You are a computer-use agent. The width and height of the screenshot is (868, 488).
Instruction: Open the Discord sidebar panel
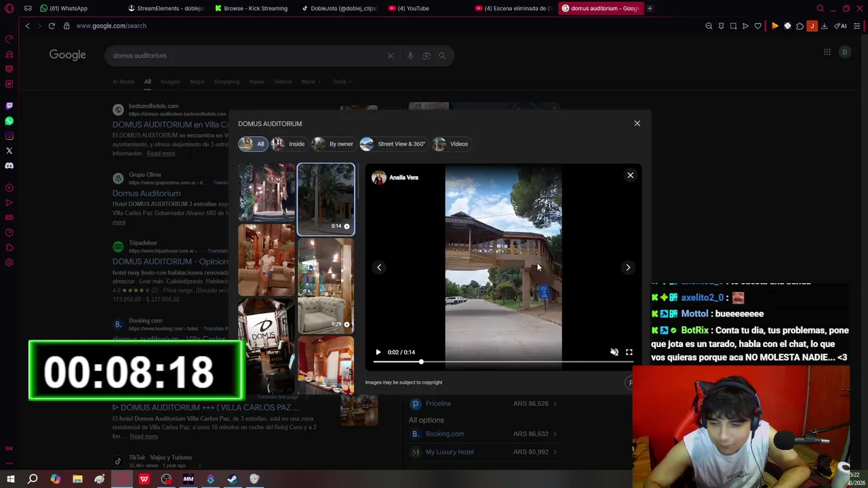9,165
